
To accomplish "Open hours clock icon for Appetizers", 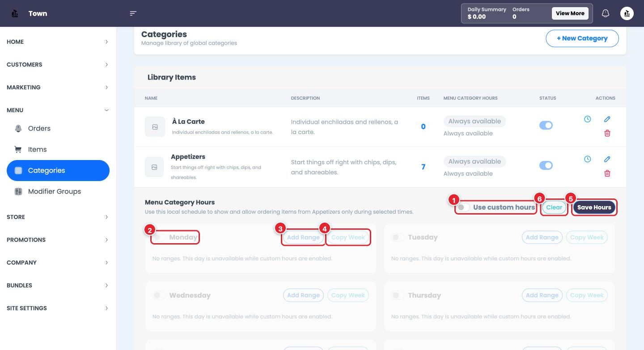I will (x=587, y=159).
